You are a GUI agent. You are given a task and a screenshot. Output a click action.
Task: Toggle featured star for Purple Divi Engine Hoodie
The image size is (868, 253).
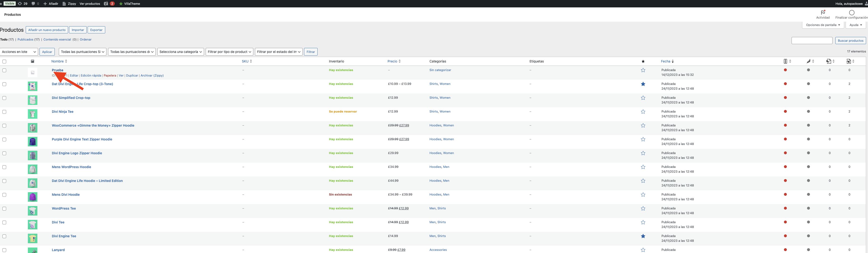coord(643,139)
